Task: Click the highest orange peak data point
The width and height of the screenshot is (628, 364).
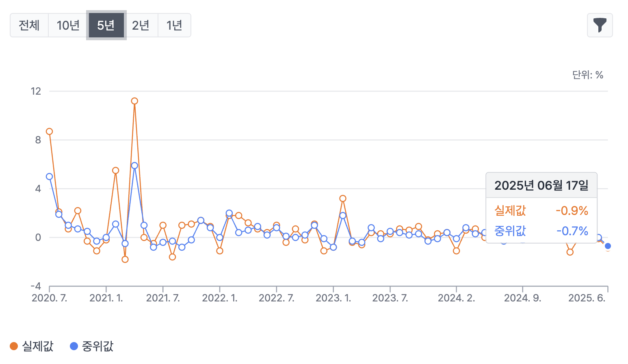Action: tap(134, 101)
